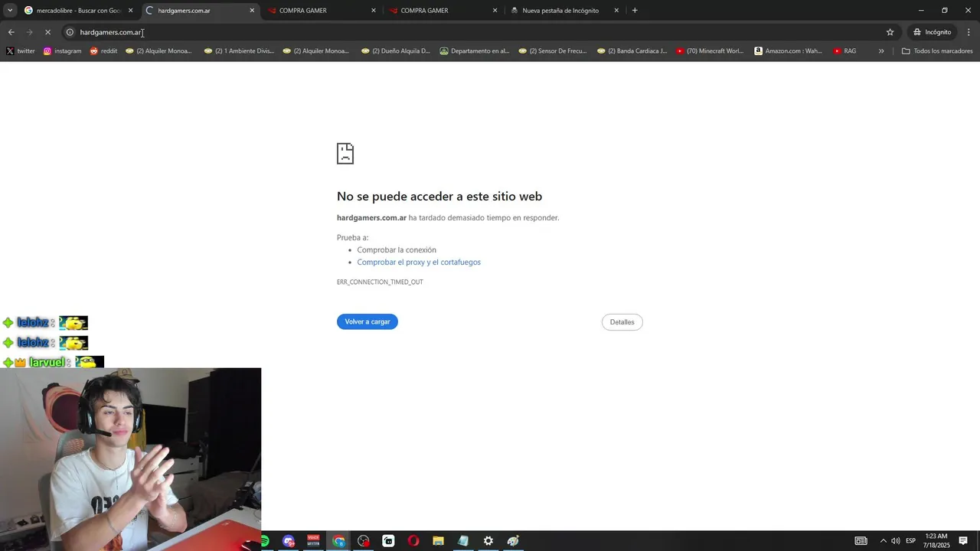Open OBS Studio from the taskbar
This screenshot has height=551, width=980.
[x=364, y=541]
